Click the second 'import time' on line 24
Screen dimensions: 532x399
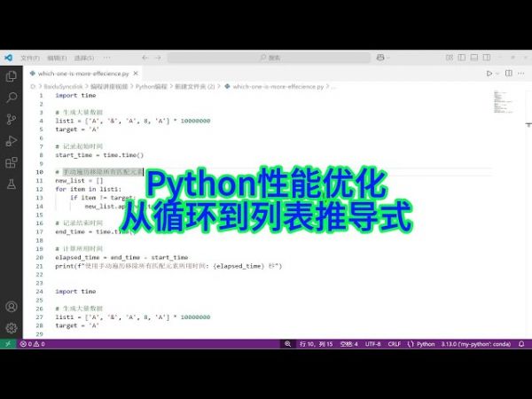point(75,292)
